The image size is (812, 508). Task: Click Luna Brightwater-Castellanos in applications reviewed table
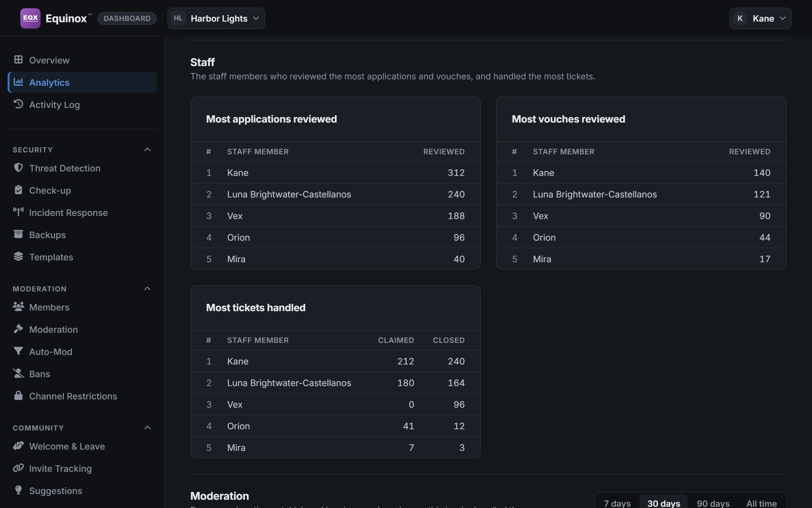click(289, 194)
